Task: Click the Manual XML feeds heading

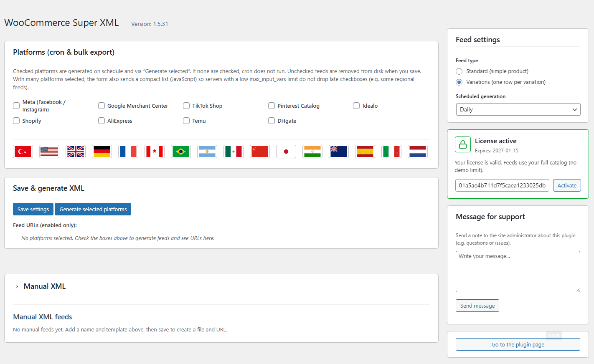Action: [x=43, y=317]
